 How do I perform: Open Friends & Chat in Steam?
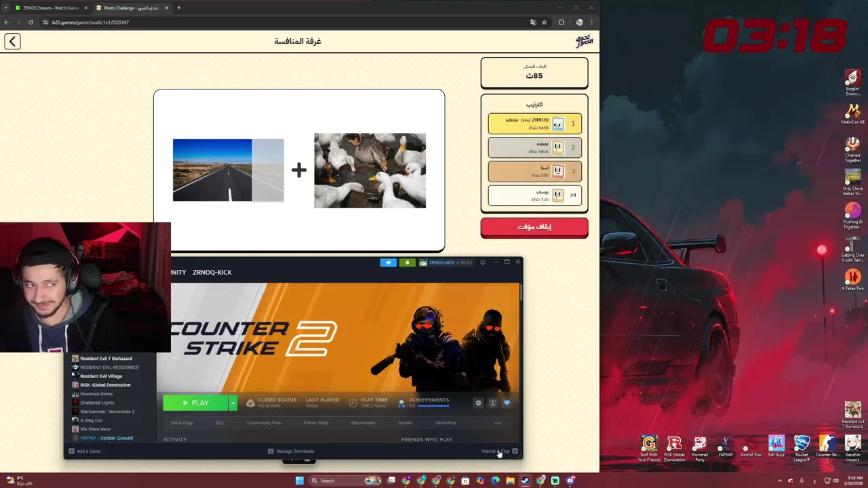coord(500,451)
